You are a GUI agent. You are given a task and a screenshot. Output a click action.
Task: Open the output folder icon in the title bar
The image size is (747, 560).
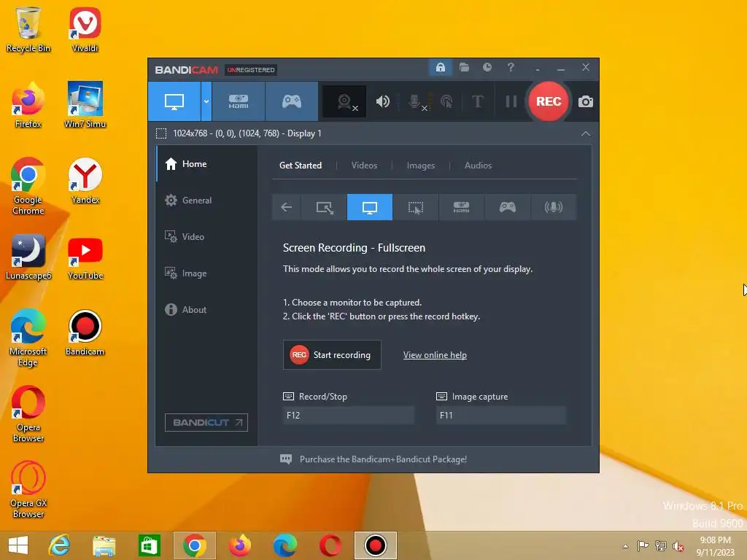pos(464,68)
